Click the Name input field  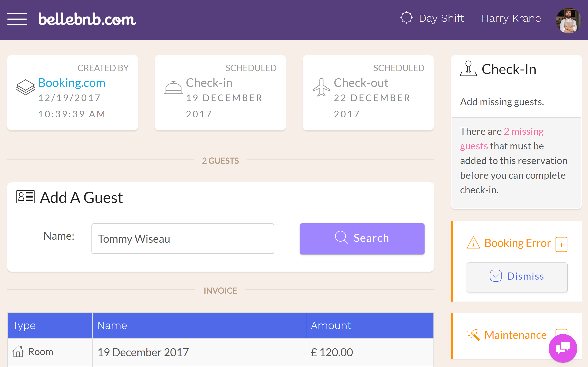coord(182,238)
